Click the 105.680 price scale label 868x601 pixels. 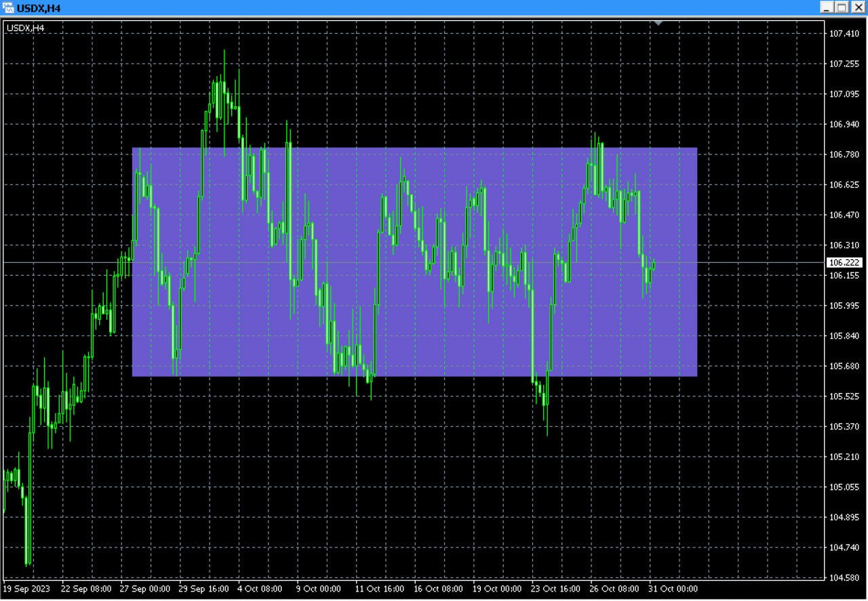click(x=844, y=367)
